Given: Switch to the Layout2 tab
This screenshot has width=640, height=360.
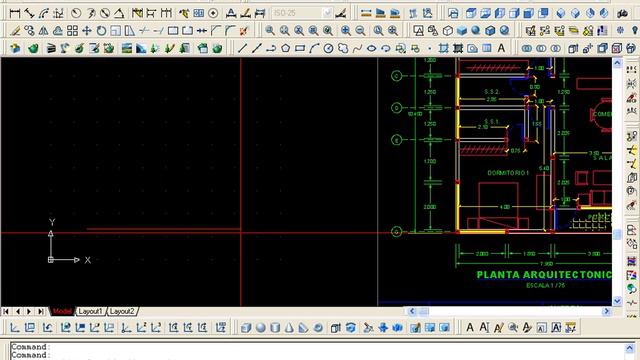Looking at the screenshot, I should pyautogui.click(x=122, y=311).
